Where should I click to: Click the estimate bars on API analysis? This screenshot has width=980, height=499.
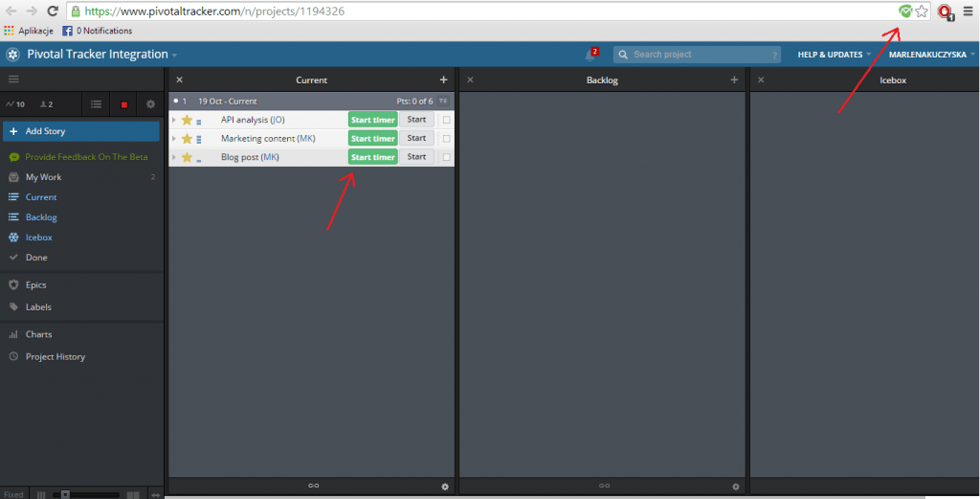(x=199, y=122)
